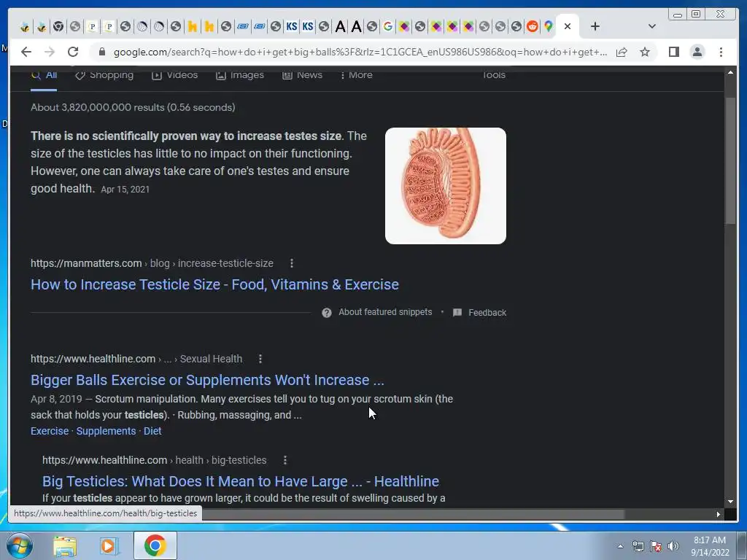The image size is (747, 560).
Task: Open big-testicles result options menu
Action: (x=285, y=460)
